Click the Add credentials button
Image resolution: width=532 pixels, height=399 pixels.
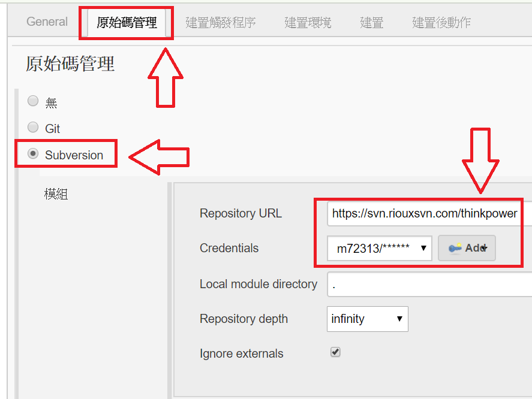pos(467,247)
